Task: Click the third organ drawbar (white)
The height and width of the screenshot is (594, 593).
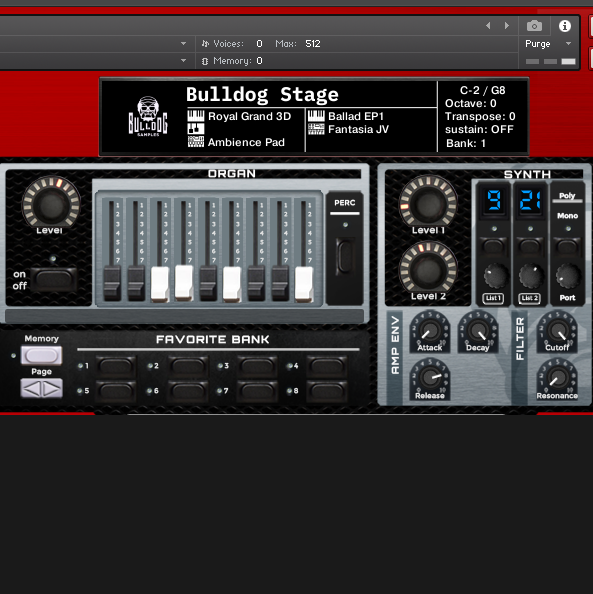Action: click(x=160, y=283)
